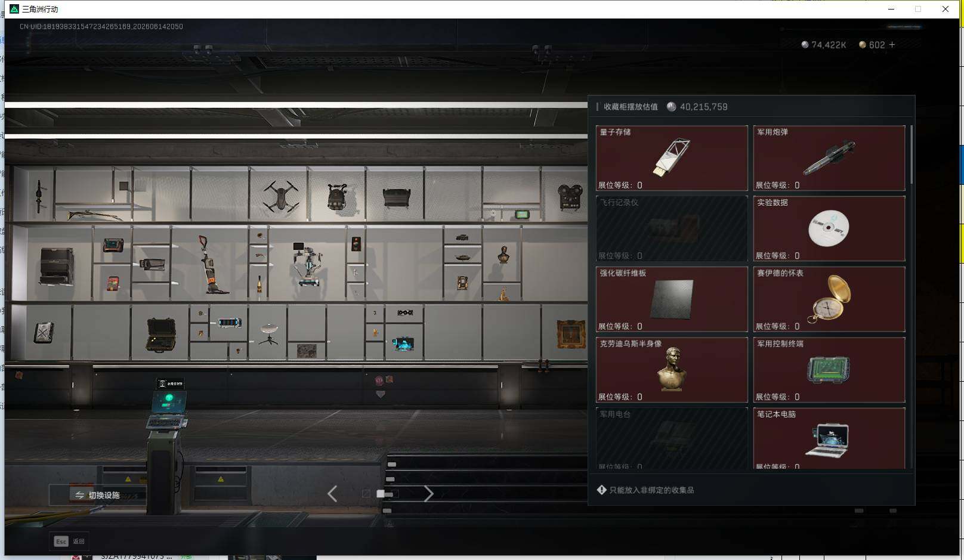Select the dimmed 飞行记录仪 card

[672, 228]
